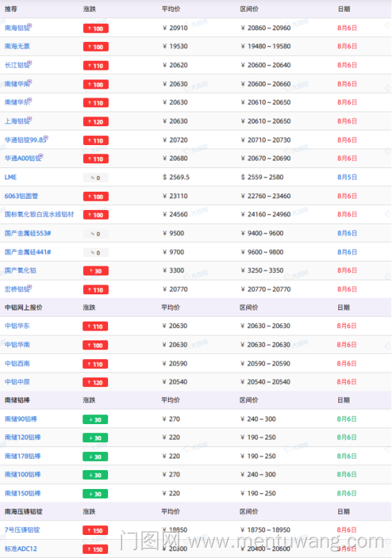
Task: Click the green ↓30 badge for 南储90铝棒
Action: 96,420
